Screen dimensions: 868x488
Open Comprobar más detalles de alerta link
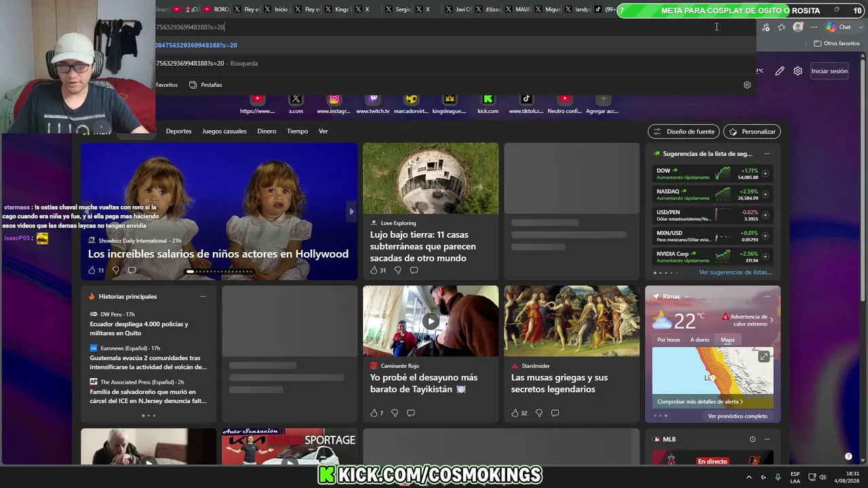tap(700, 402)
